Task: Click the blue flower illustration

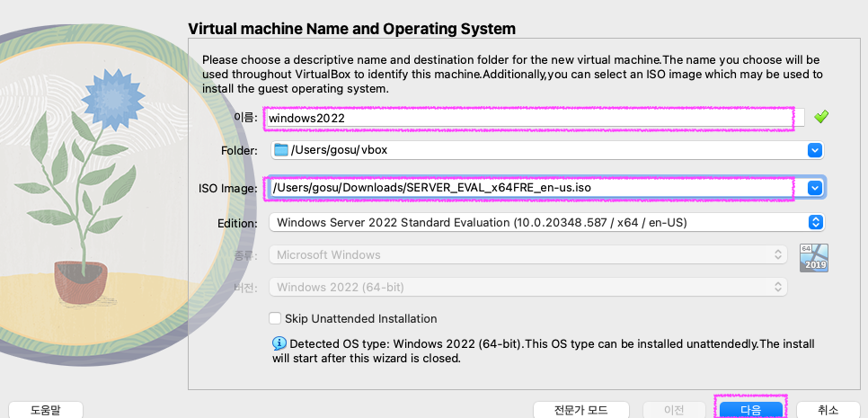Action: [x=113, y=96]
